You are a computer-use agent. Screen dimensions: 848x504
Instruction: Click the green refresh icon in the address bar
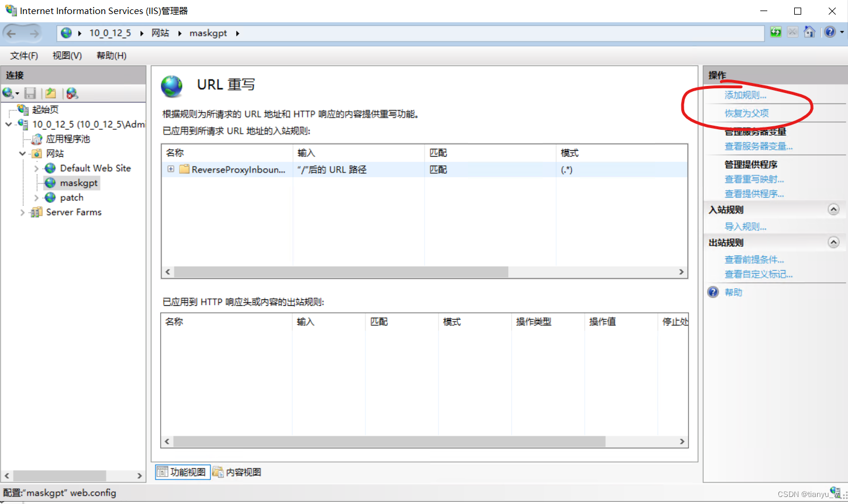pos(775,32)
